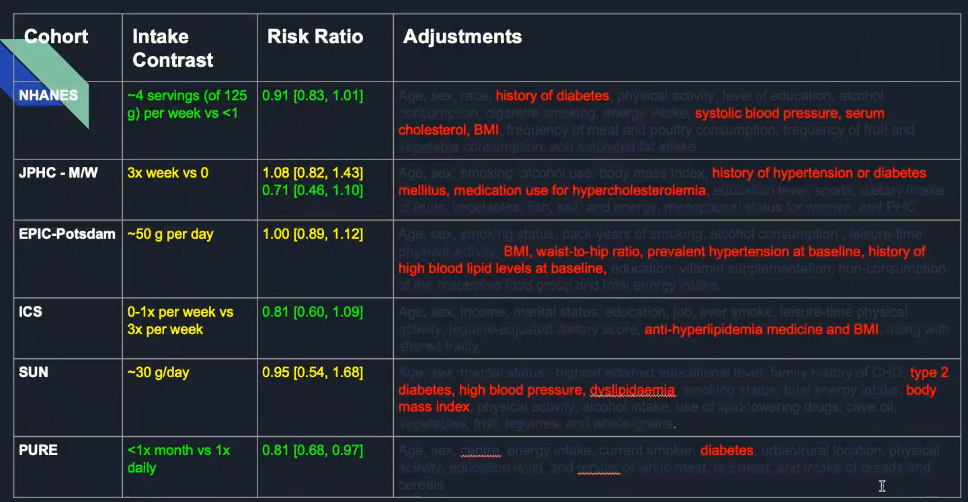Select intake text '~4 servings (of 125 g) per week'
968x502 pixels.
tap(187, 104)
